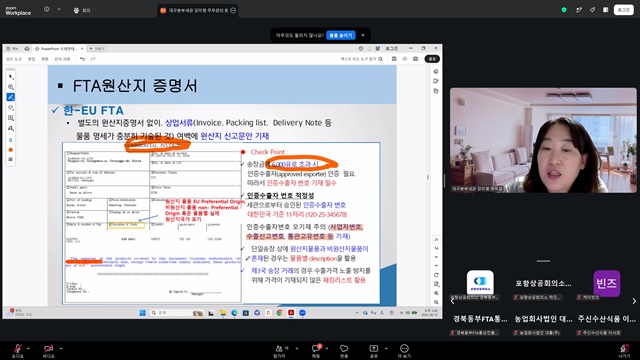
Task: Switch to the Meetings tab
Action: (x=82, y=10)
